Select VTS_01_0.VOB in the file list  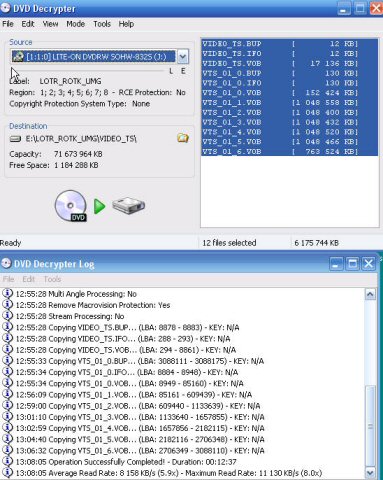289,93
